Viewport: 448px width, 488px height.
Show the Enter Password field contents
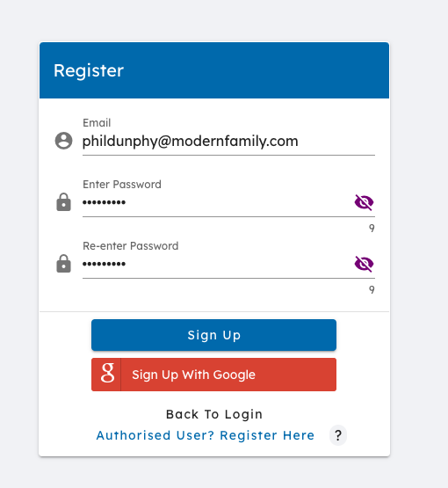click(x=364, y=202)
